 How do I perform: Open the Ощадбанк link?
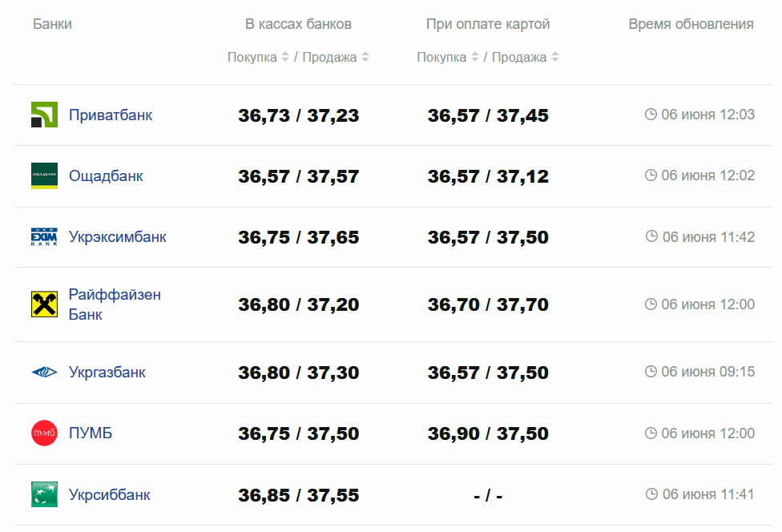click(x=106, y=176)
